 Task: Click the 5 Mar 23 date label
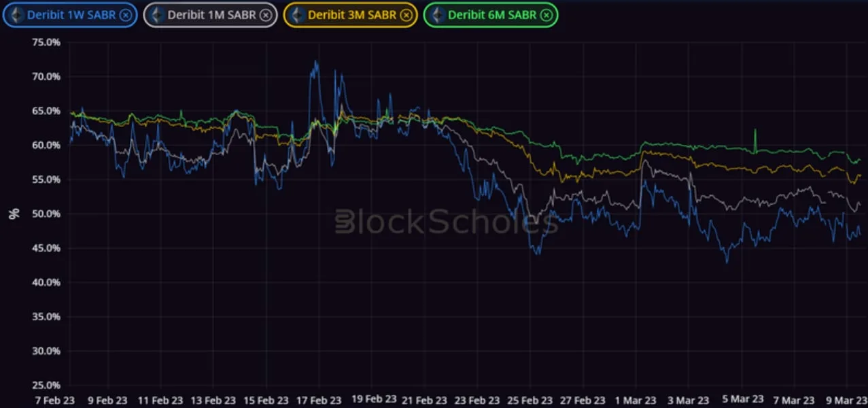744,400
